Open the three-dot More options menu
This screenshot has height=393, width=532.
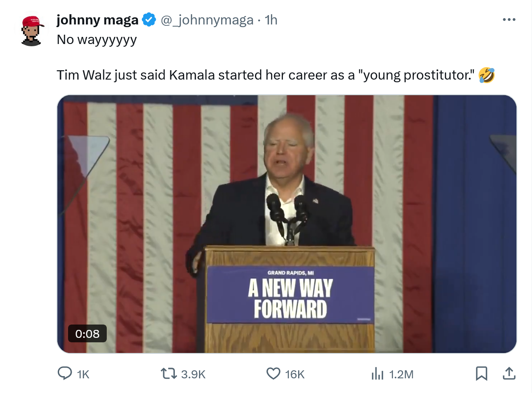(x=508, y=20)
